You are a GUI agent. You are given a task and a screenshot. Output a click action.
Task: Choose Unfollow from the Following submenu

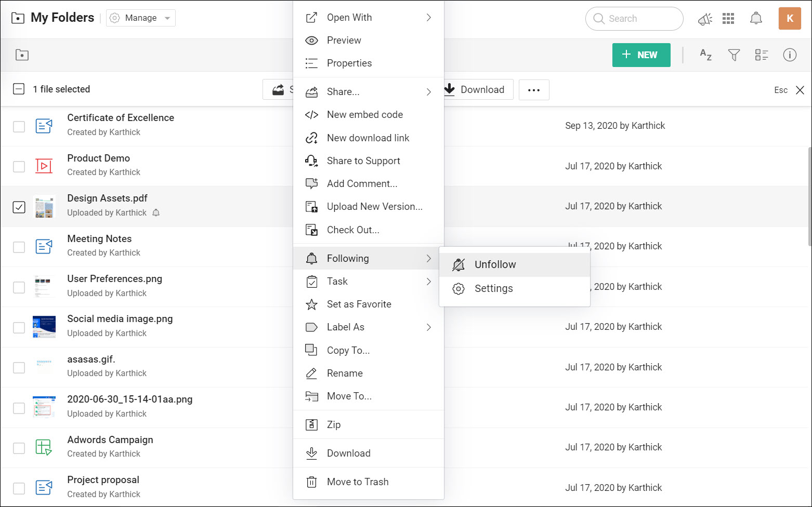(495, 264)
